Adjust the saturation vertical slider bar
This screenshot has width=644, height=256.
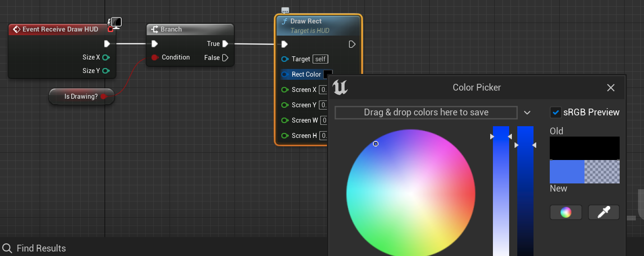[501, 191]
